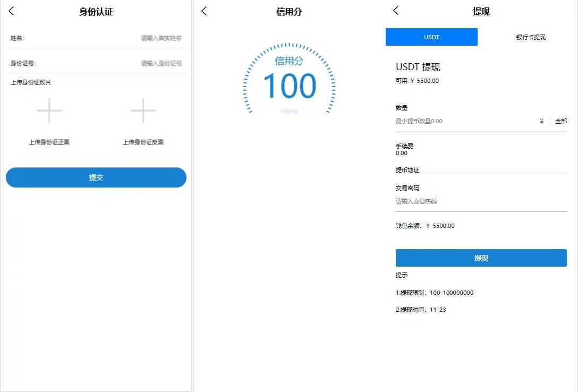Tap the plus icon to upload ID front photo
578x392 pixels.
point(49,110)
